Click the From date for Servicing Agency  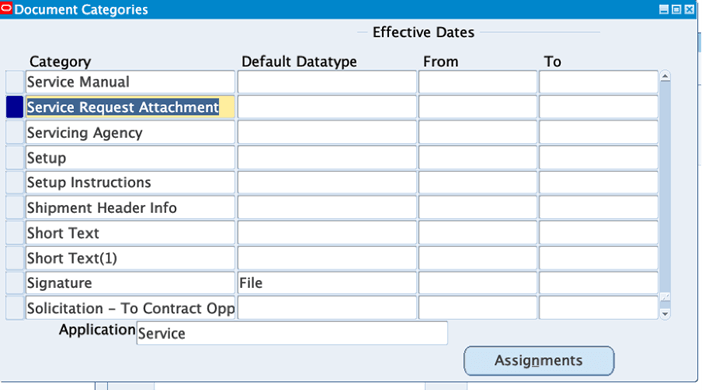(x=478, y=133)
